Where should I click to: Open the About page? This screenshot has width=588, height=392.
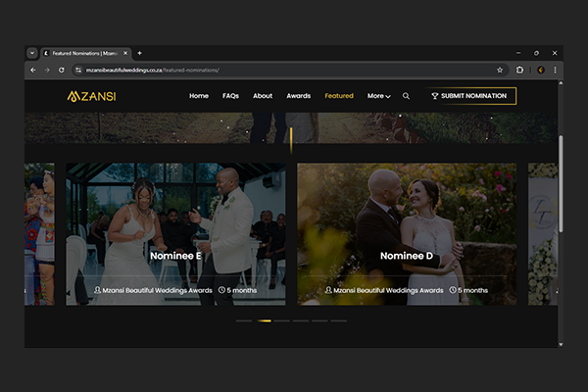[x=263, y=96]
